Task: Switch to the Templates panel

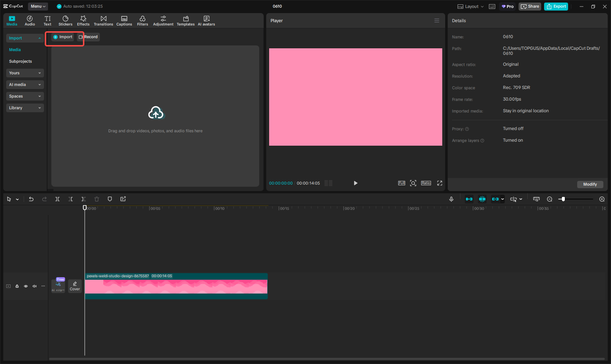Action: [185, 20]
